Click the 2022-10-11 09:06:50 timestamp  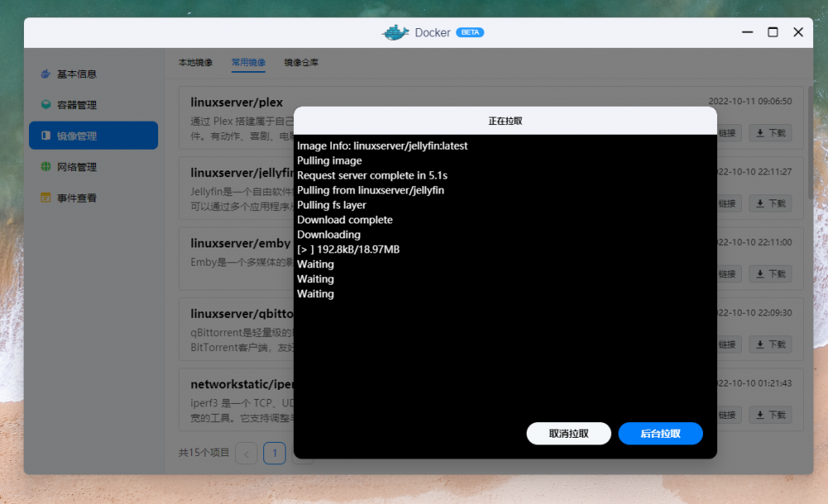point(750,101)
